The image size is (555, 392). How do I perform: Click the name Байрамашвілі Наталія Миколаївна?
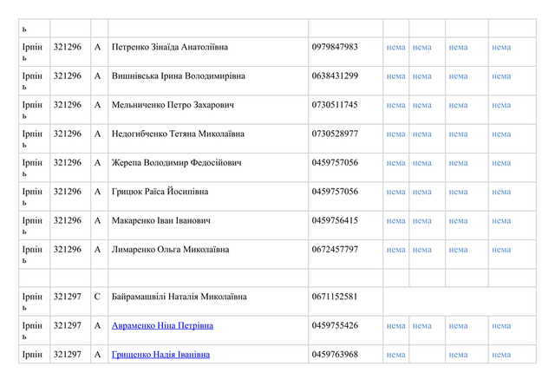(x=179, y=297)
